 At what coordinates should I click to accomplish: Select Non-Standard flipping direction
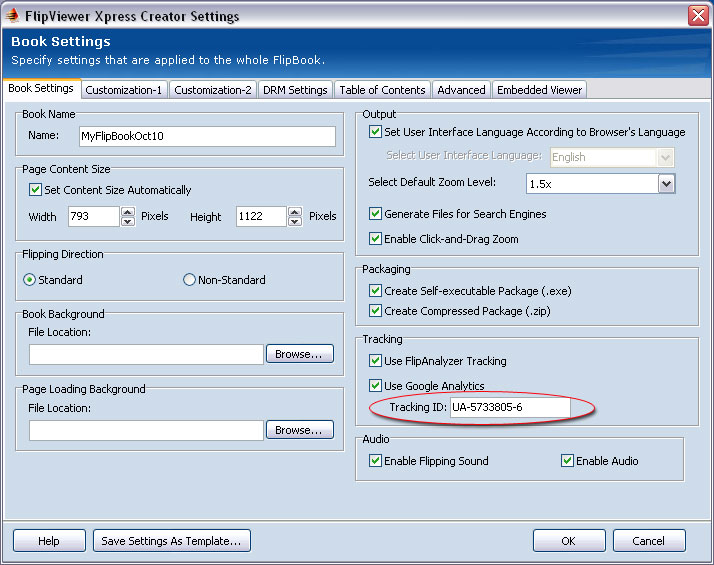(x=189, y=280)
